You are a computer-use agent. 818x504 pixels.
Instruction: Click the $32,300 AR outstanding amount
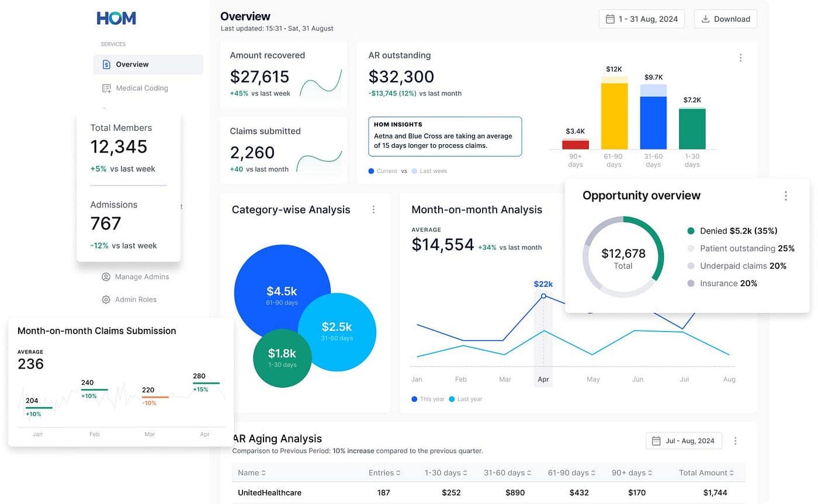(401, 77)
